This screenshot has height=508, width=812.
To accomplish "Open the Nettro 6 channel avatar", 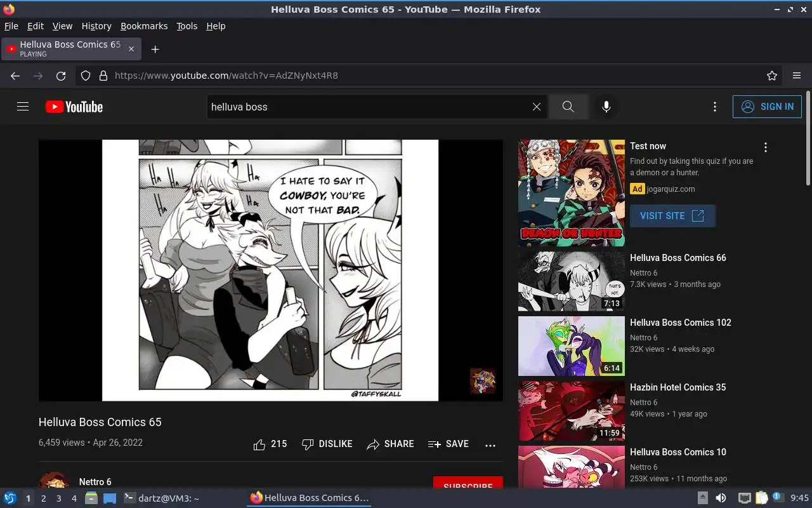I will coord(54,481).
